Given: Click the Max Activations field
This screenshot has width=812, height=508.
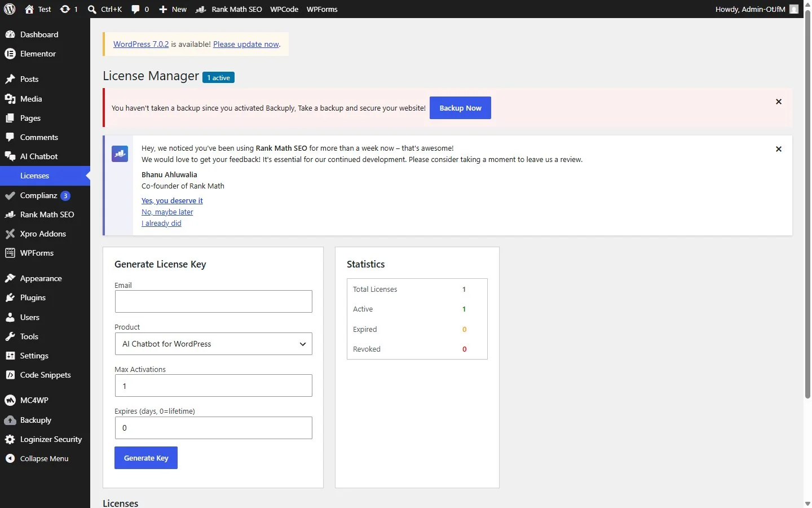Looking at the screenshot, I should 213,386.
